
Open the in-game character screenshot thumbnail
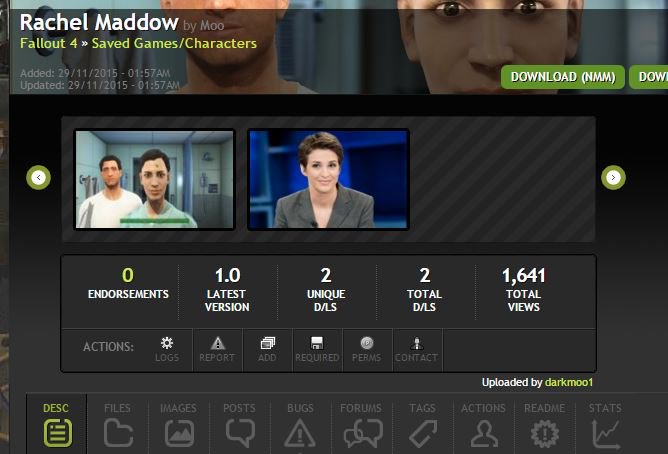pos(155,179)
